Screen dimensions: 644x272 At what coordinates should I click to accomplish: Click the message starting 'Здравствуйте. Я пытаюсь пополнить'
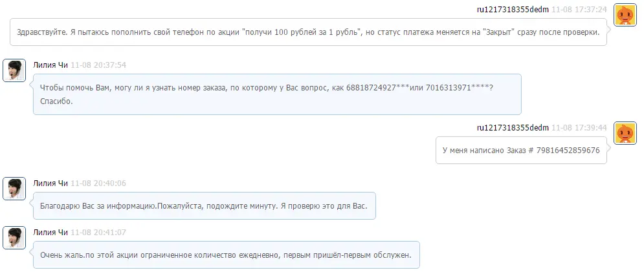tap(309, 32)
